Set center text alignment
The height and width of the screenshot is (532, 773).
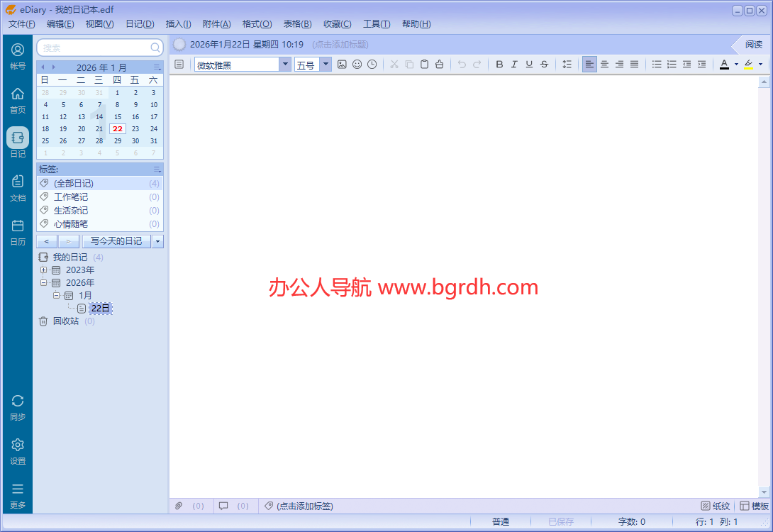pos(604,64)
